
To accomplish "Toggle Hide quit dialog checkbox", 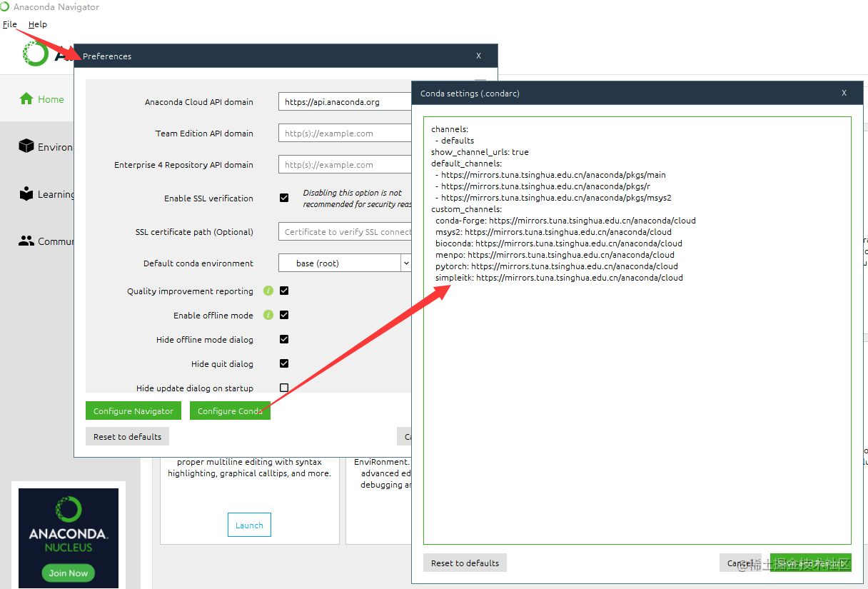I will point(284,363).
